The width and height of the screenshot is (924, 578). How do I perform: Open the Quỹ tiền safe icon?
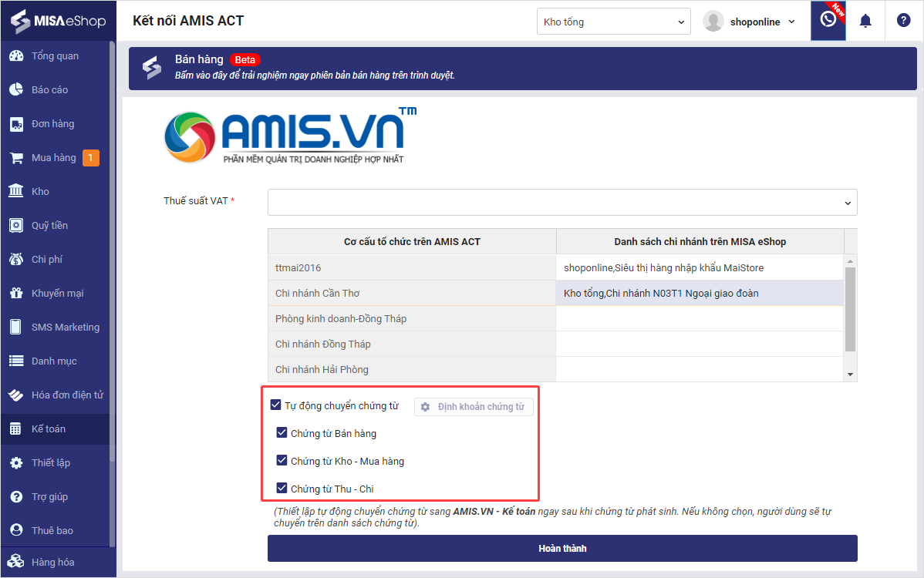point(16,226)
